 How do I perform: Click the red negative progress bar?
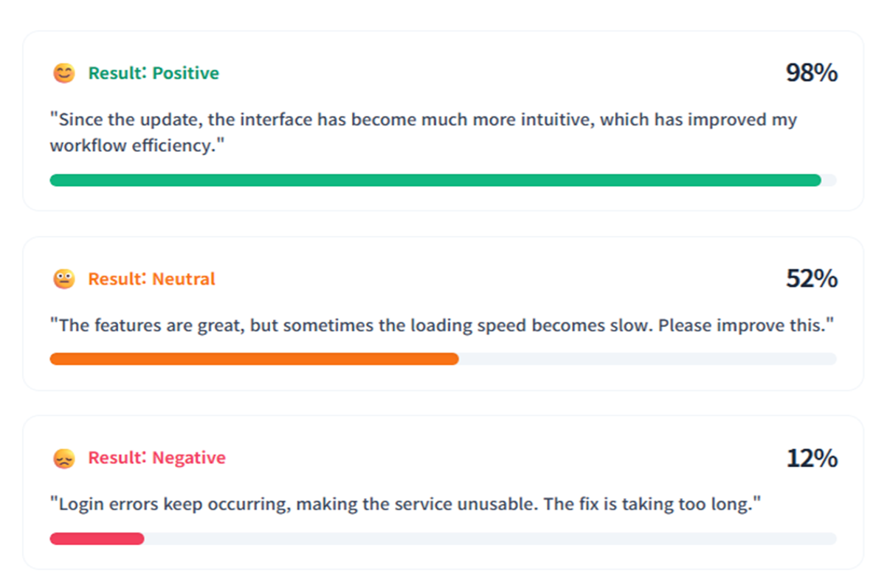[x=97, y=539]
